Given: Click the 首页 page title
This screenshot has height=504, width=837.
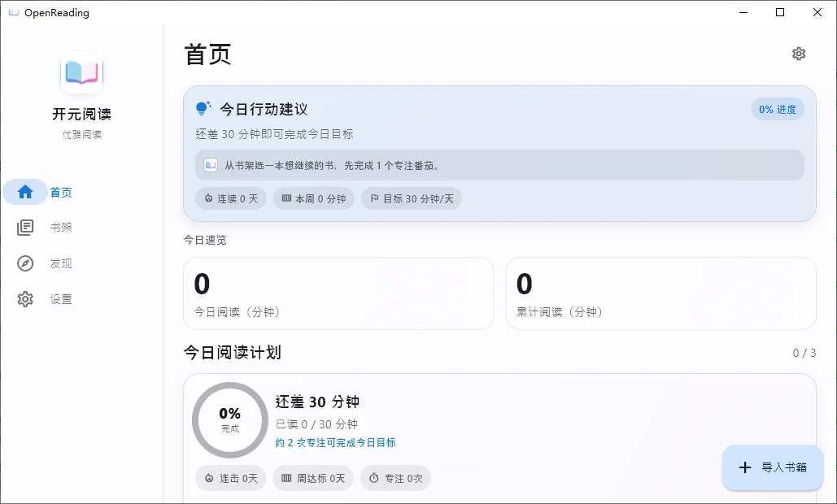Looking at the screenshot, I should pyautogui.click(x=207, y=54).
